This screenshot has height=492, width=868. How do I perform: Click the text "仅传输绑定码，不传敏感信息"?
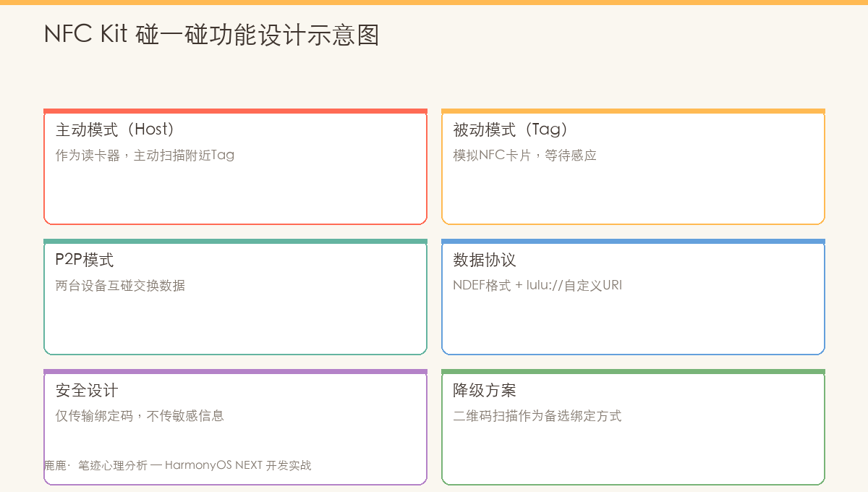[x=140, y=415]
